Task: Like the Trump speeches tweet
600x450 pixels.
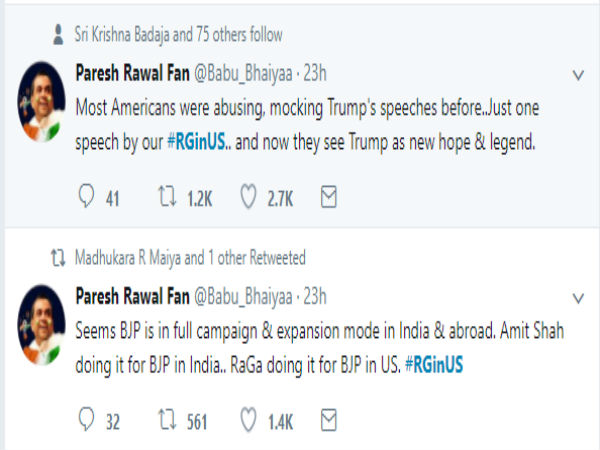Action: click(x=249, y=198)
